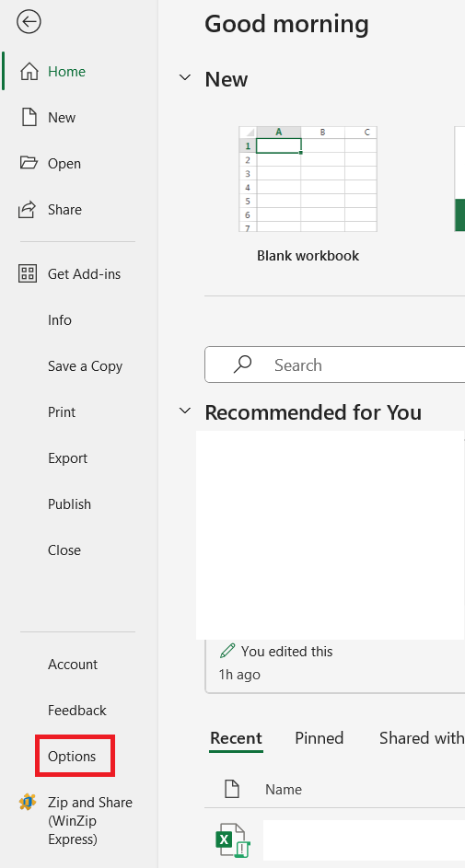Click the Open label in sidebar
This screenshot has width=465, height=868.
(x=64, y=163)
